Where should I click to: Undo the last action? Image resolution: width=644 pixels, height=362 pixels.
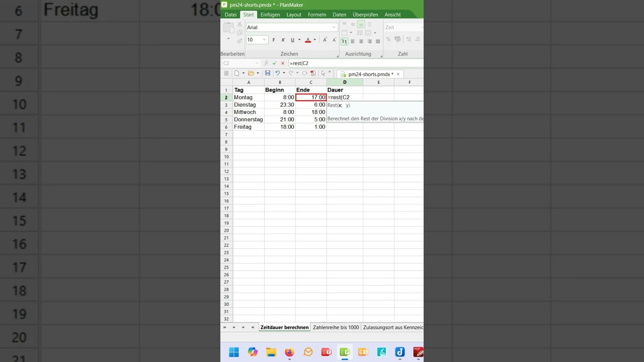[278, 73]
